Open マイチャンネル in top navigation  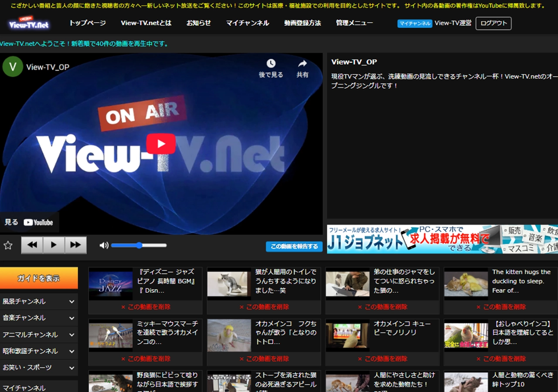click(248, 23)
